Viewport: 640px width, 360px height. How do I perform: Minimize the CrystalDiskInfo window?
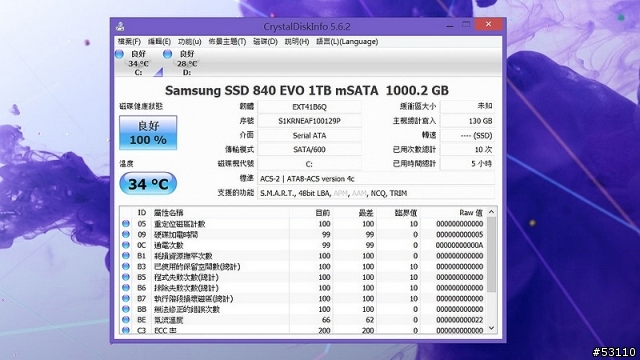[x=450, y=25]
